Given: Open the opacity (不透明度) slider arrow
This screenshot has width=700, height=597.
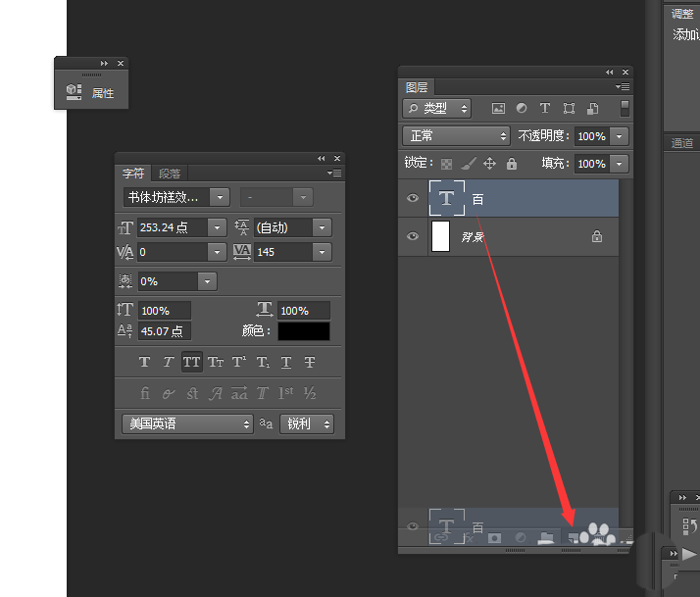Looking at the screenshot, I should 620,136.
